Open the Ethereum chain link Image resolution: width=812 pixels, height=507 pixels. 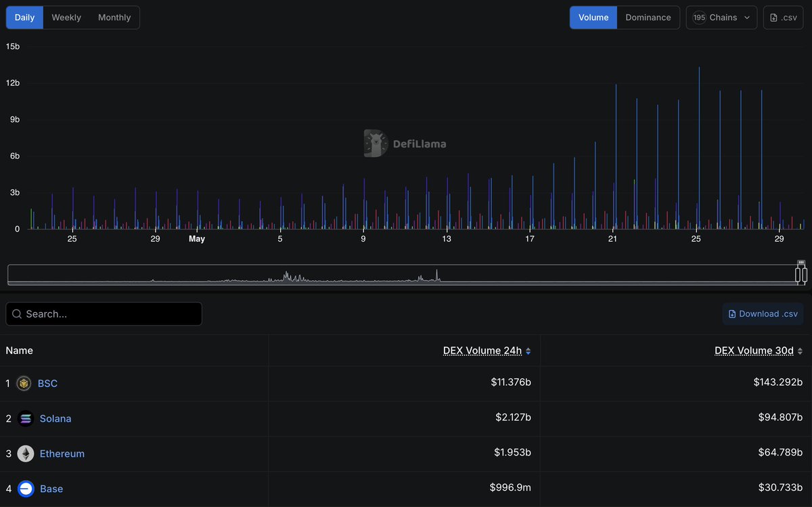62,454
